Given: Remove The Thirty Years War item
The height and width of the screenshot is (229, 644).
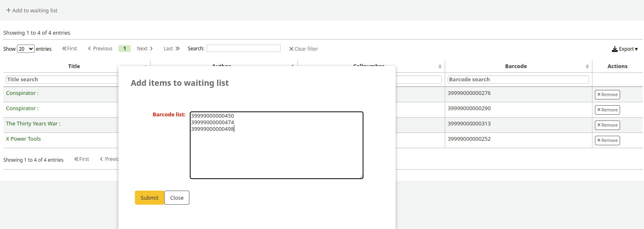Looking at the screenshot, I should [607, 125].
